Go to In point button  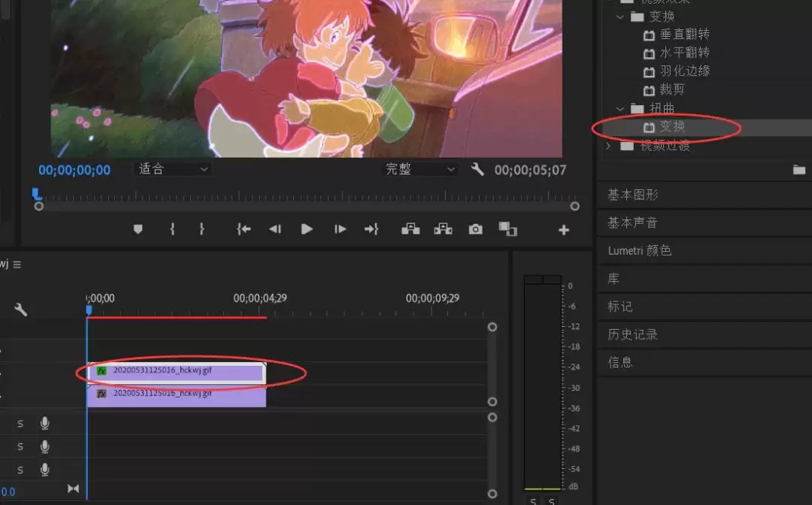(244, 229)
